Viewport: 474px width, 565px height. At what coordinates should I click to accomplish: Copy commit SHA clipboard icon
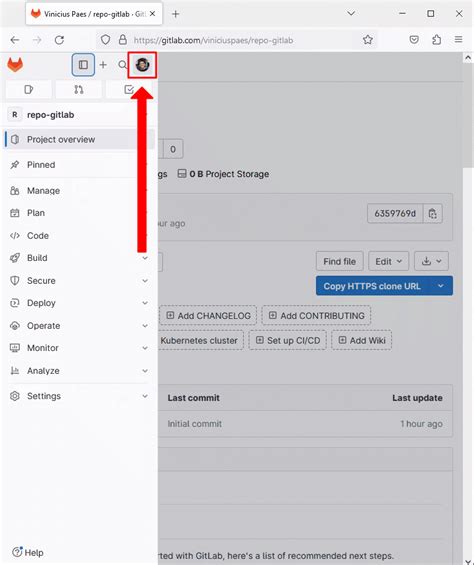pos(433,214)
